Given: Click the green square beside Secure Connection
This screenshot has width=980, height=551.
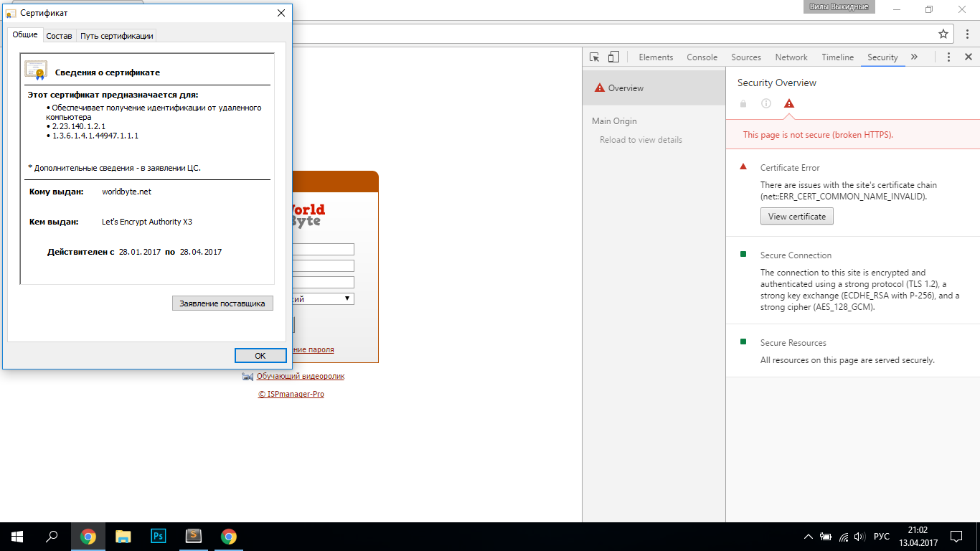Looking at the screenshot, I should pyautogui.click(x=743, y=255).
